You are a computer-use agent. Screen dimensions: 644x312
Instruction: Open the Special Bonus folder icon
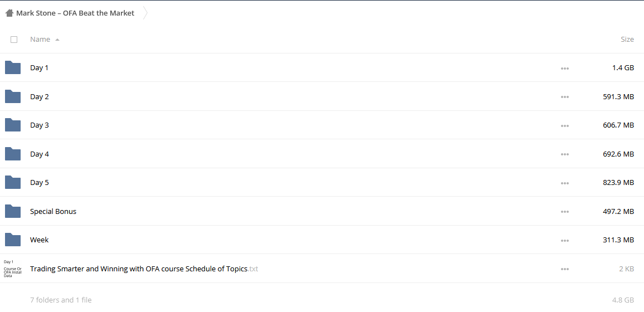(13, 211)
